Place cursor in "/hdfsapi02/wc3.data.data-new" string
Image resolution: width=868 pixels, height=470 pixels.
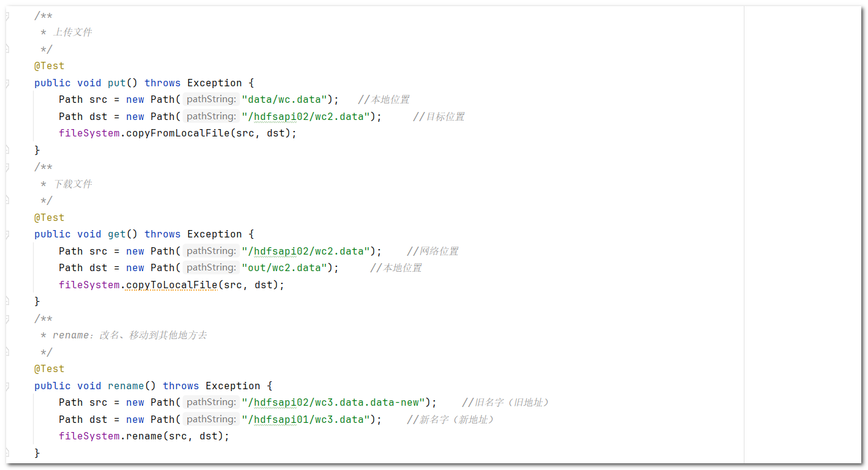click(333, 403)
